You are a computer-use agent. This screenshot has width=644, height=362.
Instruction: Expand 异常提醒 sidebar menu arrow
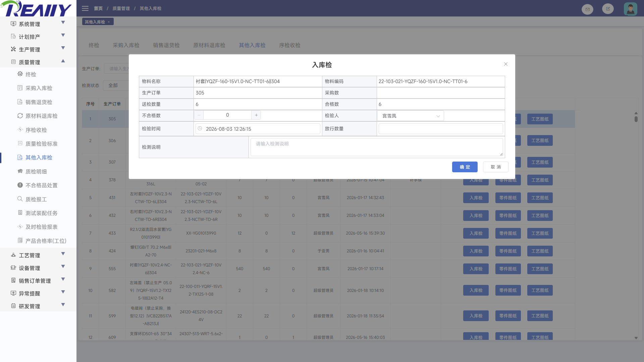(x=63, y=292)
